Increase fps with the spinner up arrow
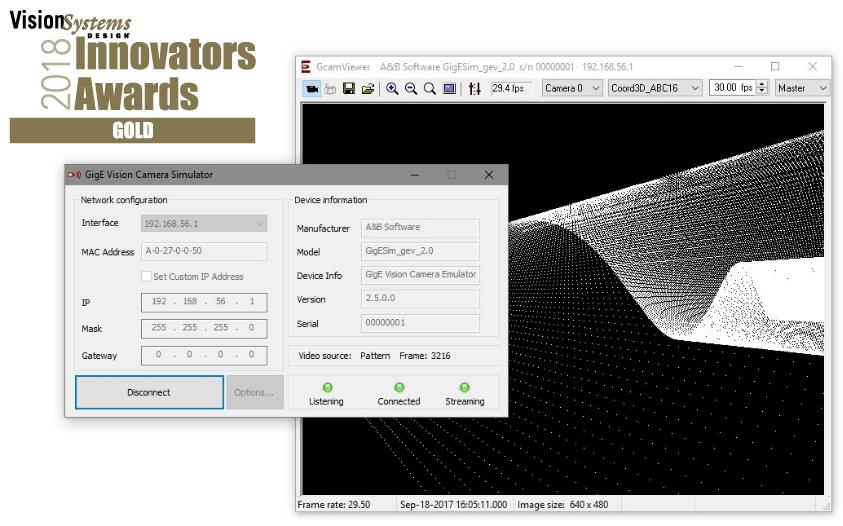The height and width of the screenshot is (526, 843). pos(762,84)
